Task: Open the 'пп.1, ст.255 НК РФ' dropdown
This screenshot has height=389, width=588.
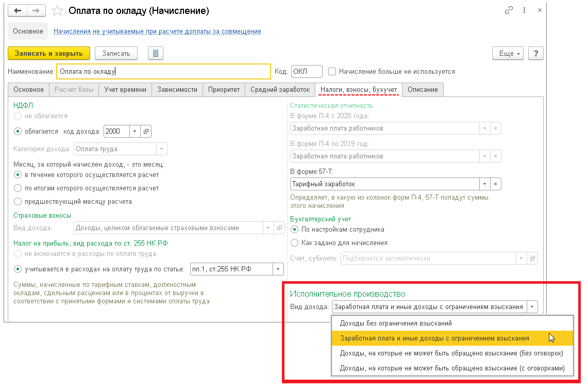Action: [278, 269]
